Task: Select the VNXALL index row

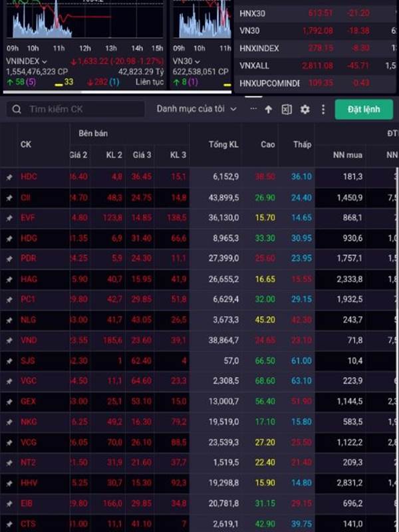Action: tap(315, 65)
